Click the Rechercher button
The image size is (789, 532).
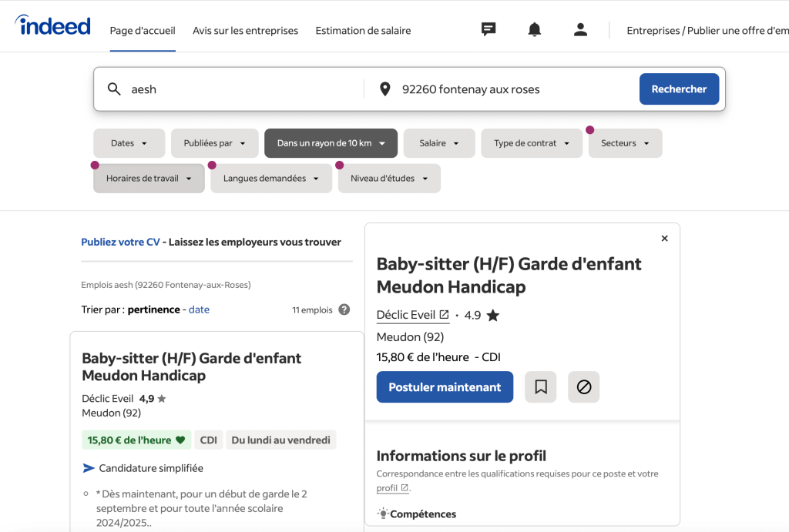pyautogui.click(x=678, y=89)
